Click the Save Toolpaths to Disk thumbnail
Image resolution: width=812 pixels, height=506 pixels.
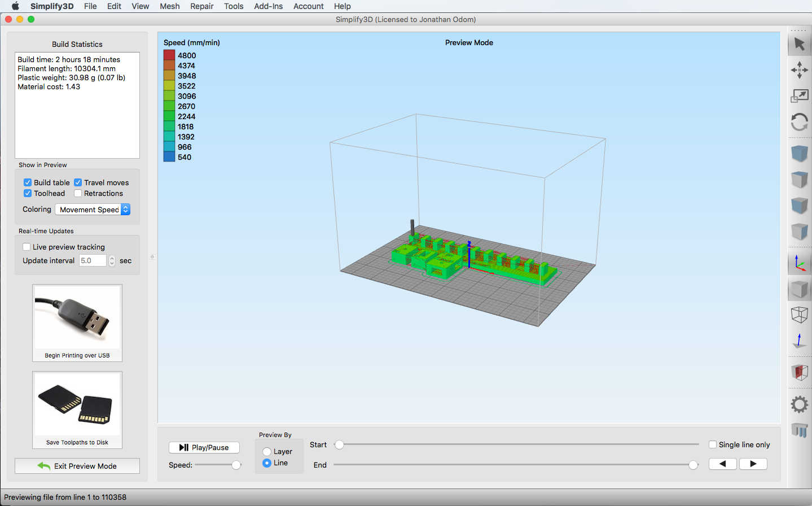point(77,409)
